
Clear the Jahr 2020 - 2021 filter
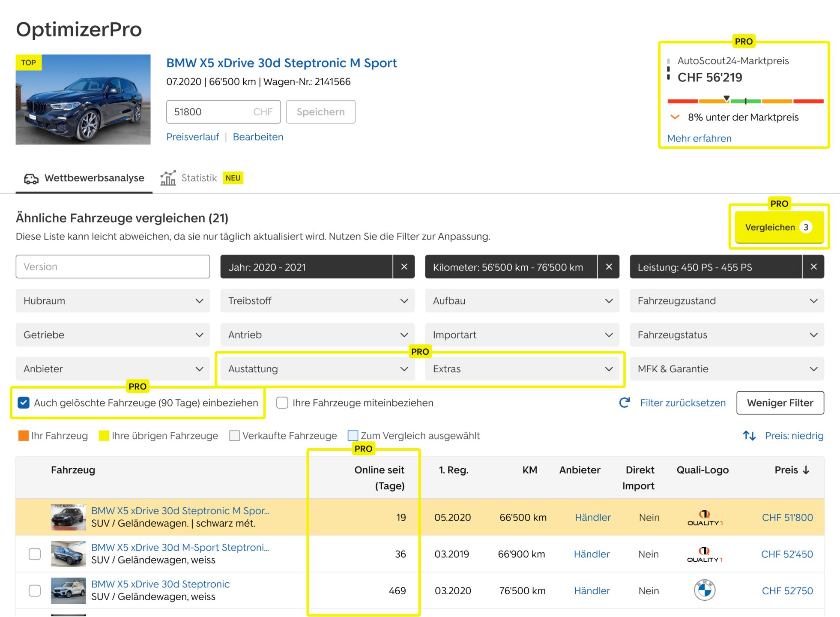point(404,267)
